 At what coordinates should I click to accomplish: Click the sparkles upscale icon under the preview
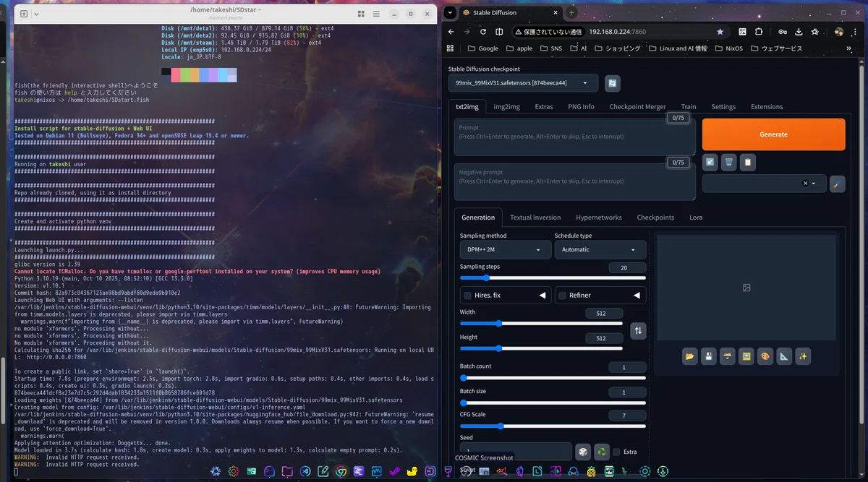pyautogui.click(x=803, y=356)
